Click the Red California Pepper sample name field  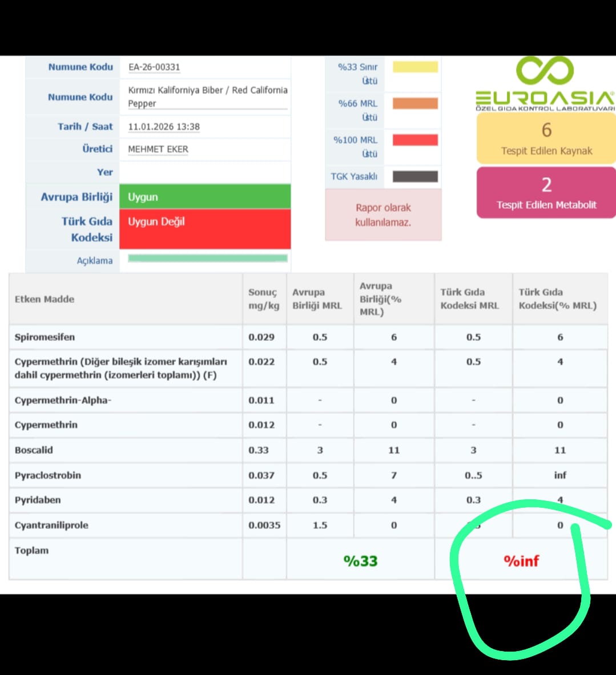[207, 96]
